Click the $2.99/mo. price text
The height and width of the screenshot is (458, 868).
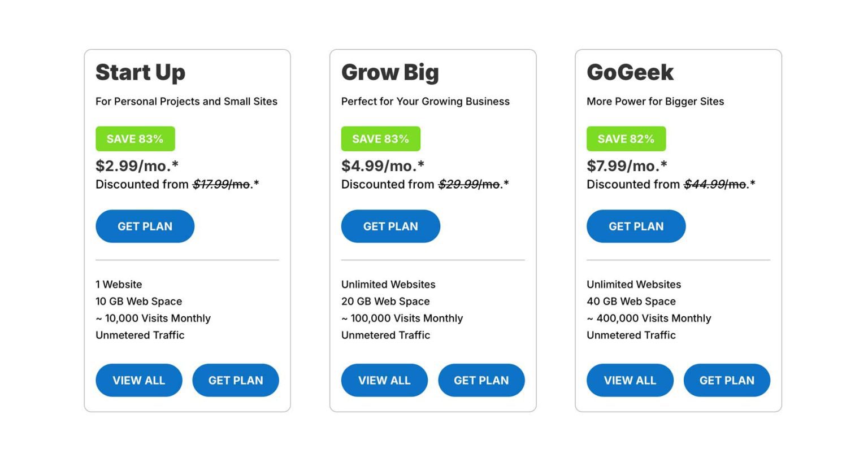(x=136, y=165)
